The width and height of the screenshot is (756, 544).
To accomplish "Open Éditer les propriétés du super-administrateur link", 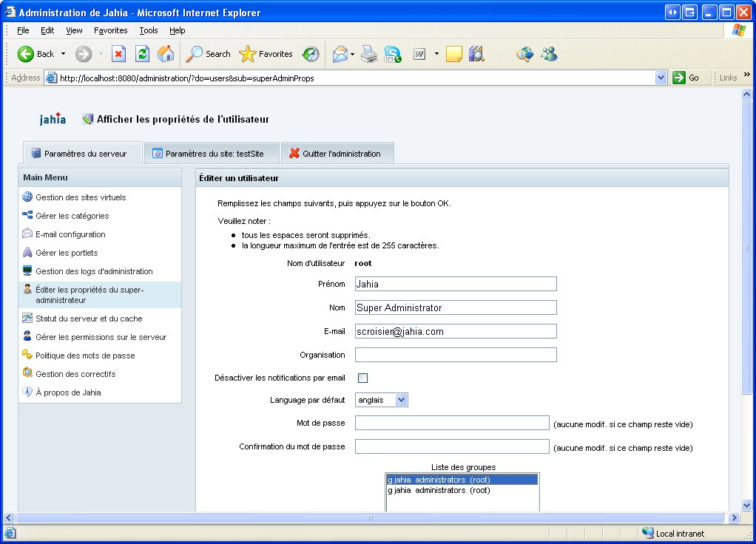I will point(90,295).
